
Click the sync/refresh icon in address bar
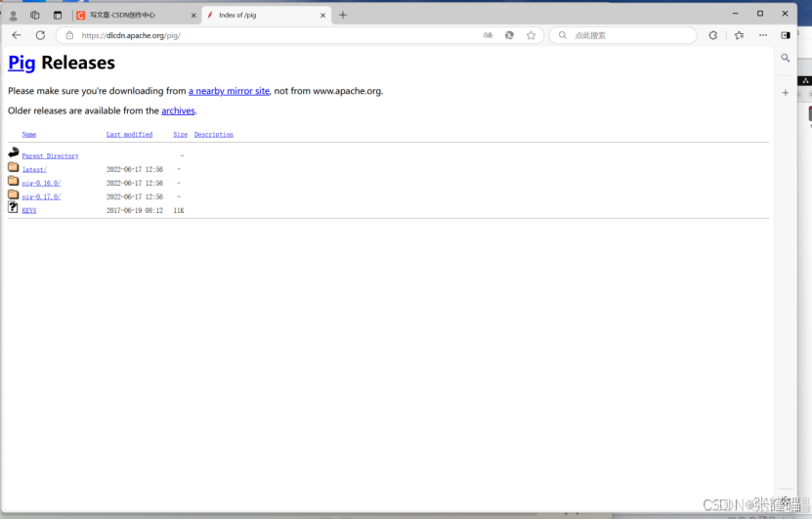(509, 35)
